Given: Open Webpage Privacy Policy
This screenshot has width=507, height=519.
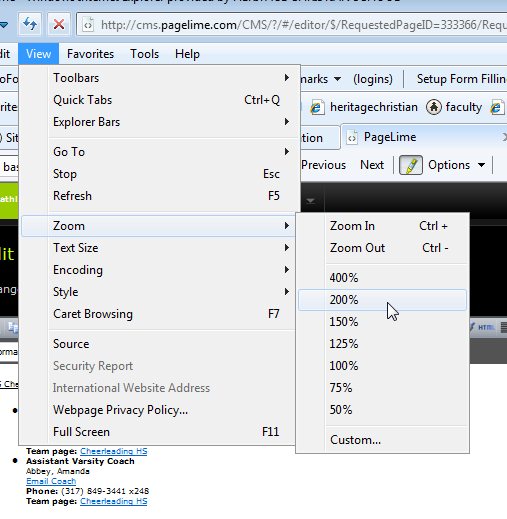Looking at the screenshot, I should 158,410.
